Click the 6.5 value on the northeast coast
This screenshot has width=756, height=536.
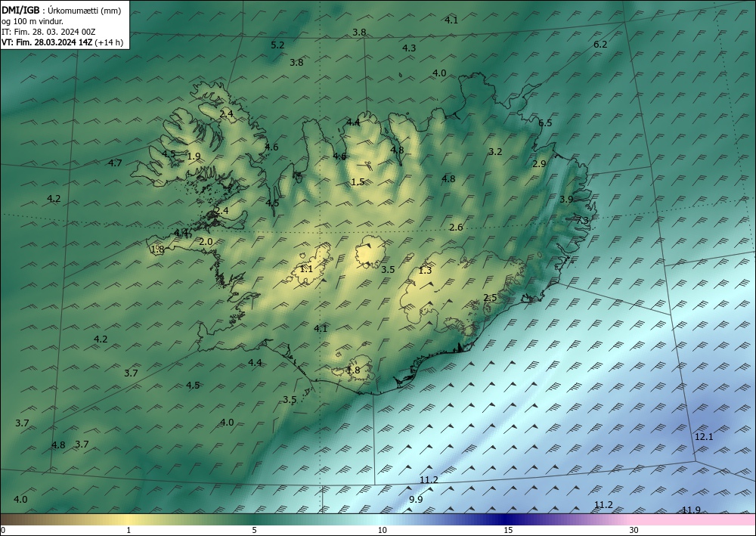click(545, 123)
